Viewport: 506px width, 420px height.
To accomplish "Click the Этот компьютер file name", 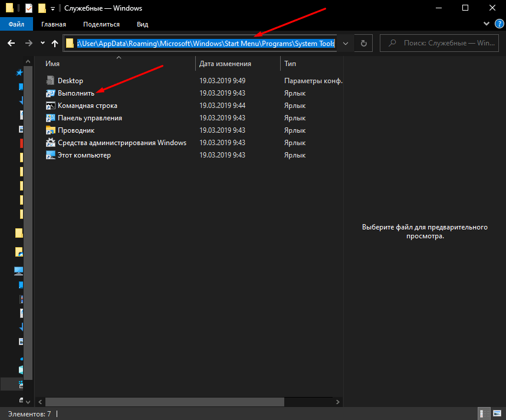I will 84,155.
